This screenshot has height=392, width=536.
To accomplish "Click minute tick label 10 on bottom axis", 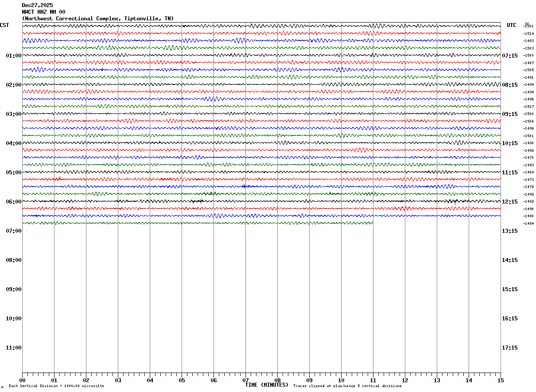I will coord(341,380).
